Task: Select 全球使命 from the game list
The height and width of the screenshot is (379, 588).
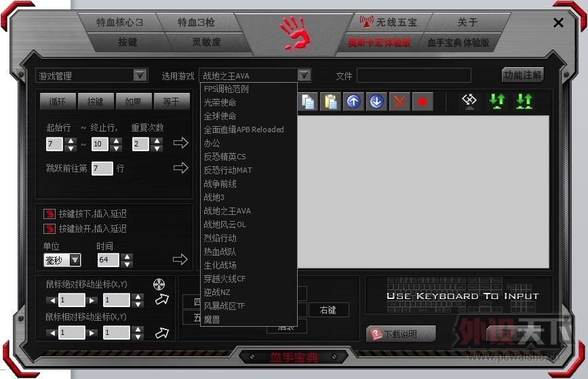Action: [249, 116]
